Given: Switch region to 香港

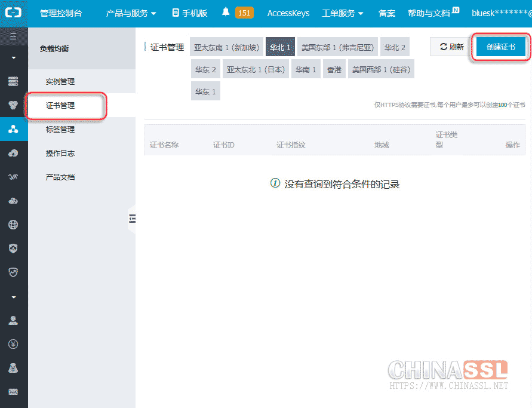Looking at the screenshot, I should (x=334, y=69).
